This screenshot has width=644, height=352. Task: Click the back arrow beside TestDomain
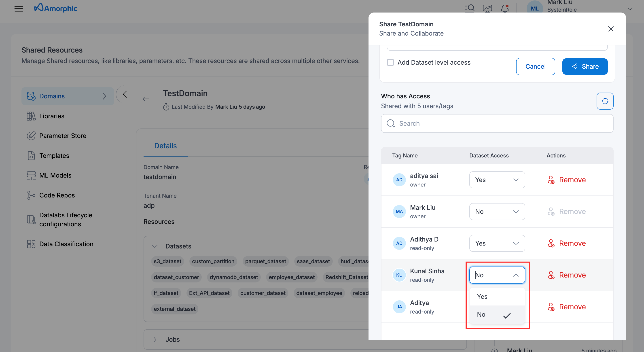(x=146, y=99)
